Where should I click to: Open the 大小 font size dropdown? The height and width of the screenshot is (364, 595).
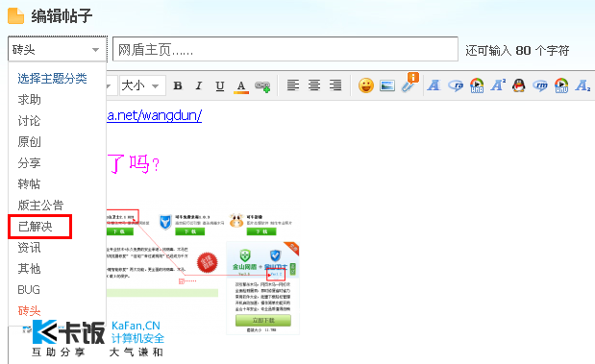pyautogui.click(x=142, y=85)
